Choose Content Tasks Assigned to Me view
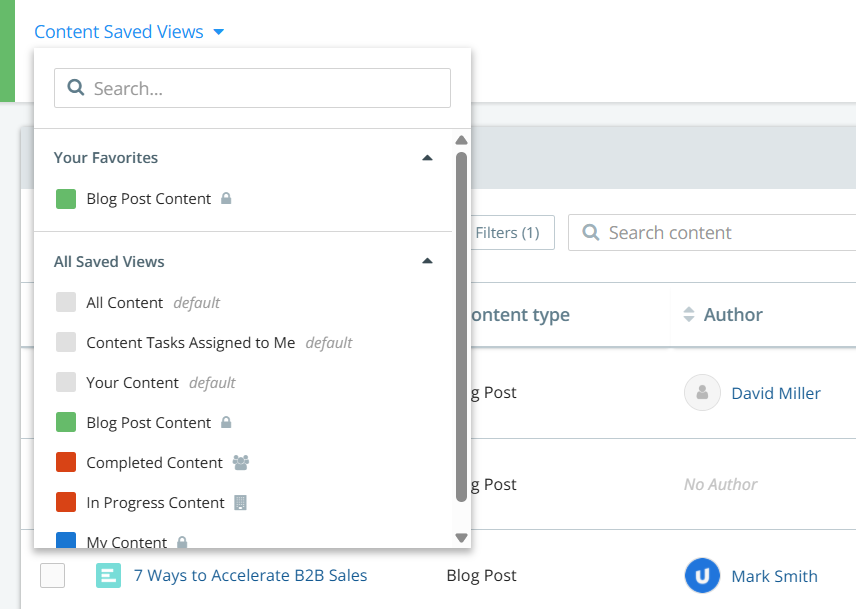The height and width of the screenshot is (609, 856). [x=190, y=343]
